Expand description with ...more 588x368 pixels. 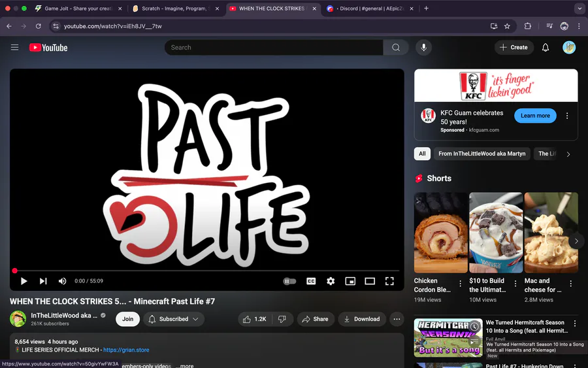pyautogui.click(x=185, y=365)
